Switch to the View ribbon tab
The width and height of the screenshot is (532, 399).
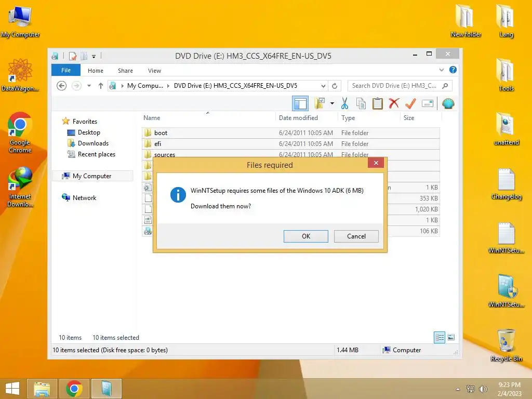click(154, 71)
